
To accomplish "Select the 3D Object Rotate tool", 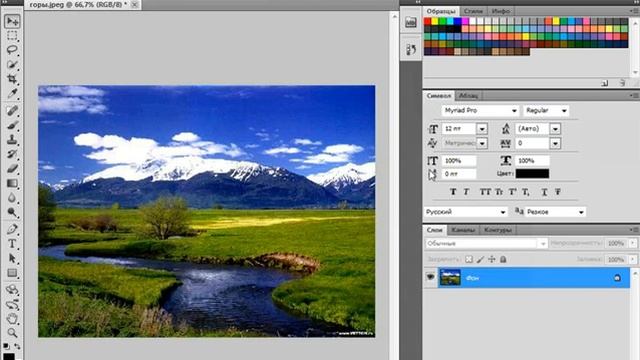I will [x=12, y=290].
